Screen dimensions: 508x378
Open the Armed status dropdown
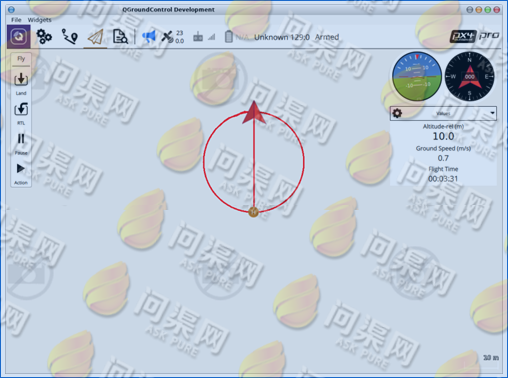327,37
